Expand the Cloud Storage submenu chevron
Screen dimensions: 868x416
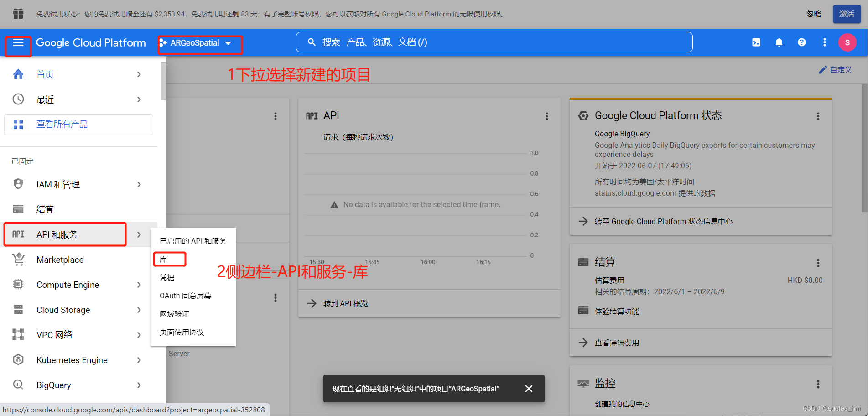pos(139,310)
